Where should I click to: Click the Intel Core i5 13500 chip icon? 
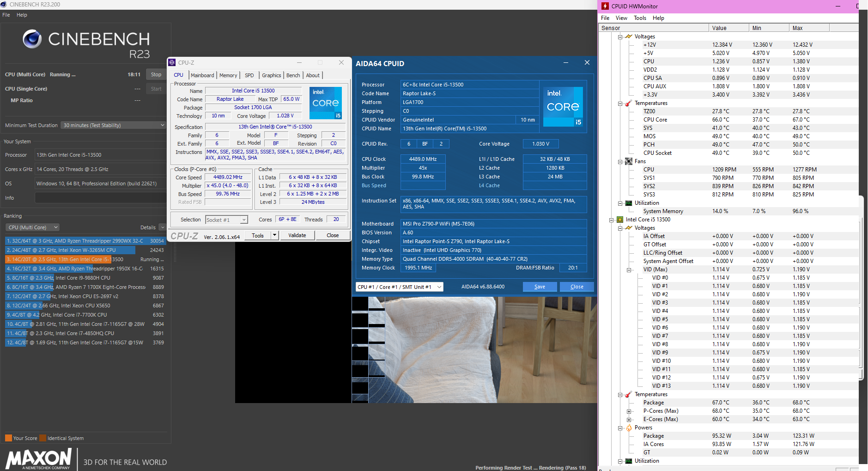[x=619, y=220]
